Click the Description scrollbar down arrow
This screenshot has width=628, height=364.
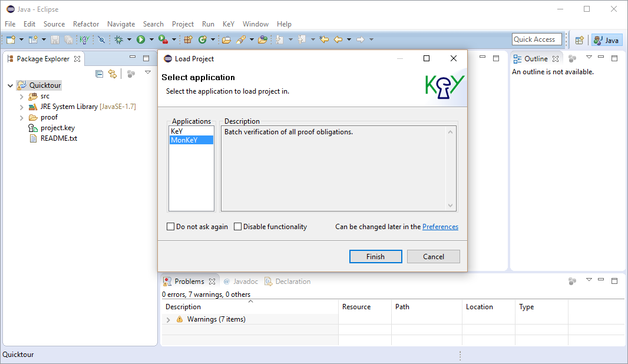pyautogui.click(x=450, y=206)
